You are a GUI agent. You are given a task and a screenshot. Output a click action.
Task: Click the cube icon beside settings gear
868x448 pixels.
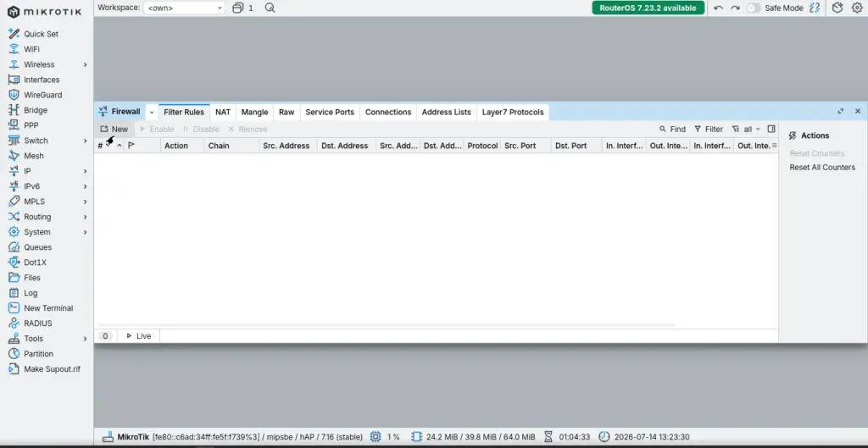[x=837, y=8]
